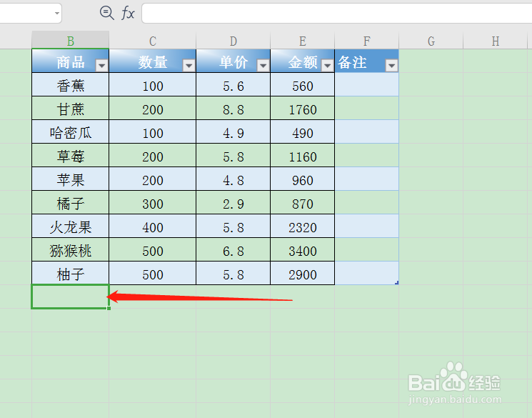This screenshot has height=418, width=532.
Task: Click into the formula bar input
Action: tap(336, 14)
